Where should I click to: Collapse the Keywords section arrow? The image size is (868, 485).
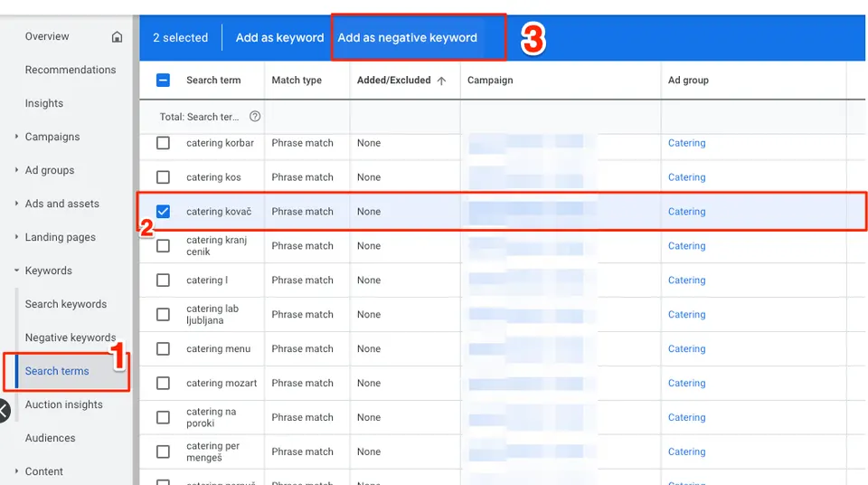[16, 271]
